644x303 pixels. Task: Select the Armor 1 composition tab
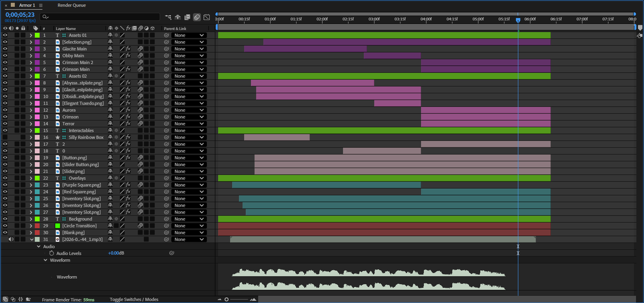tap(27, 5)
